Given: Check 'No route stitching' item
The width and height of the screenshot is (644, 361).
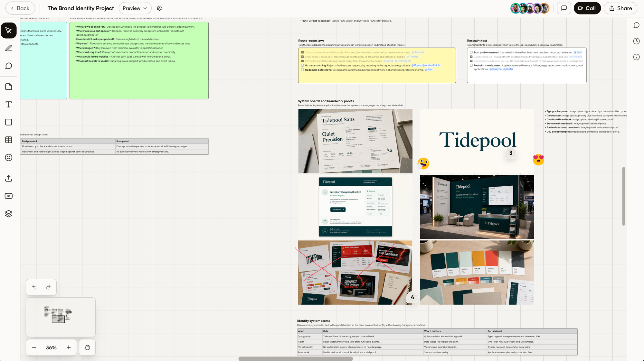Looking at the screenshot, I should coord(302,65).
